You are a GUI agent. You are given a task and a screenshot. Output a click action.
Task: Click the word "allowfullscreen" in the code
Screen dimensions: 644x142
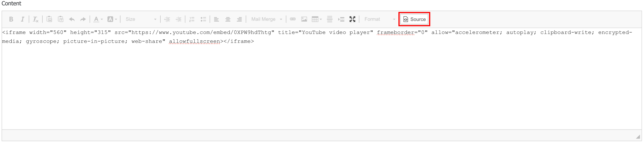pos(194,41)
